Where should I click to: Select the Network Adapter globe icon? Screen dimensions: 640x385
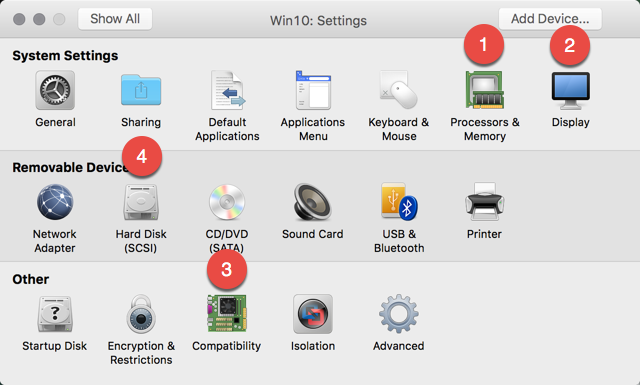(55, 202)
